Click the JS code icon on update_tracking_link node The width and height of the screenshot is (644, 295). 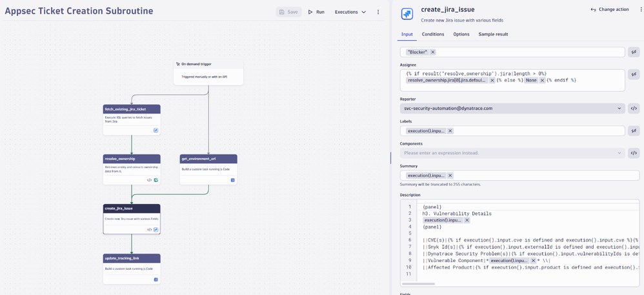tap(156, 280)
